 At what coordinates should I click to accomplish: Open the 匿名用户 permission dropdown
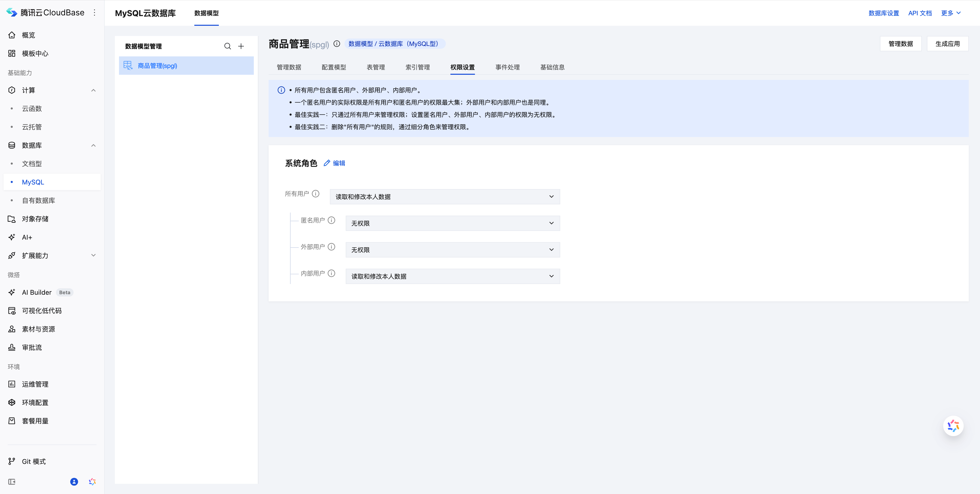(453, 223)
